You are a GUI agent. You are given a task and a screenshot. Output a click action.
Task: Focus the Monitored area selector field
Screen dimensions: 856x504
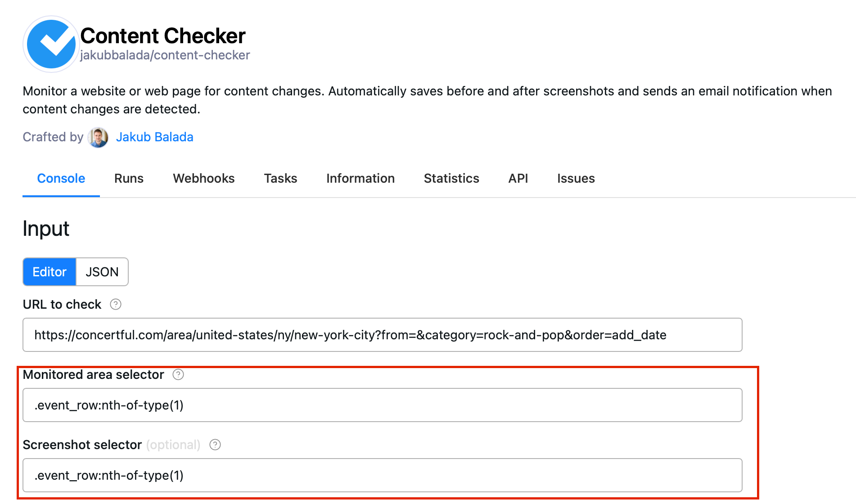(382, 405)
